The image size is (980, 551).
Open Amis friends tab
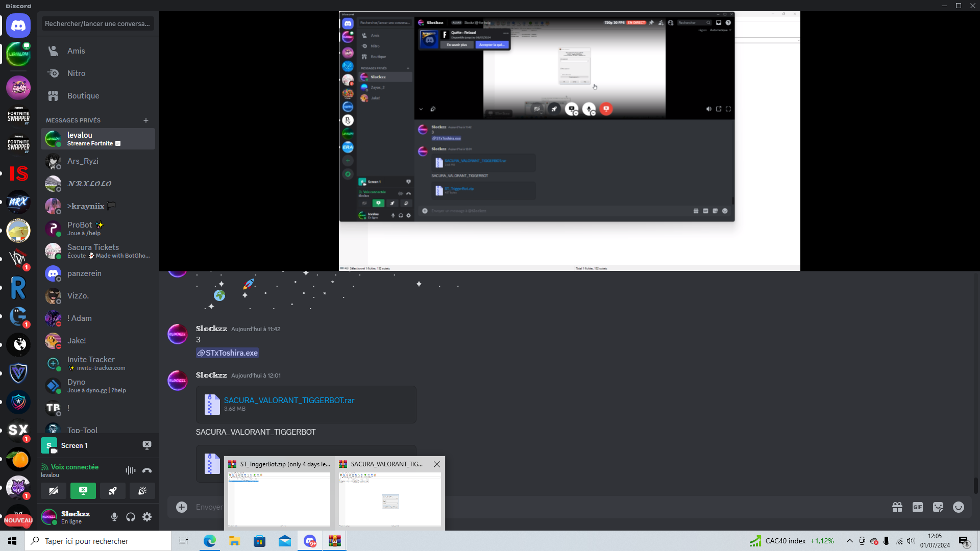[x=98, y=51]
